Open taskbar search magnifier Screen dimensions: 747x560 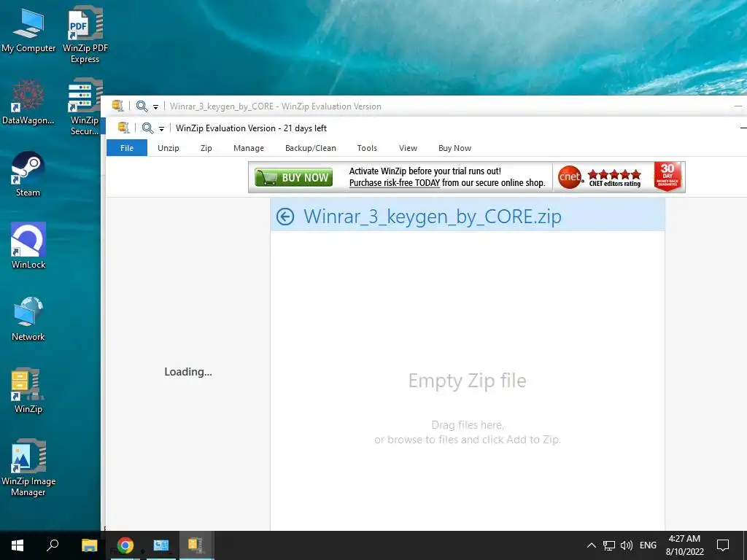coord(53,545)
